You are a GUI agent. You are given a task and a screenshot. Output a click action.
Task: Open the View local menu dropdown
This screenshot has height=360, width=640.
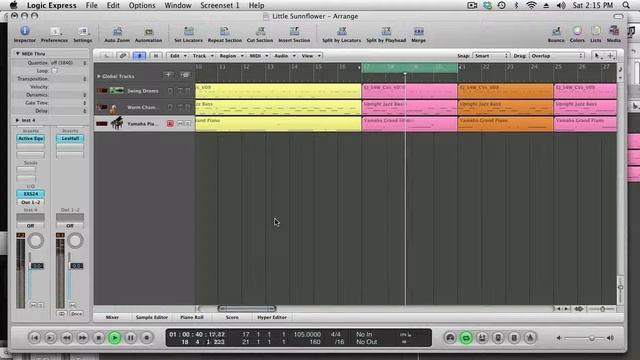[311, 56]
